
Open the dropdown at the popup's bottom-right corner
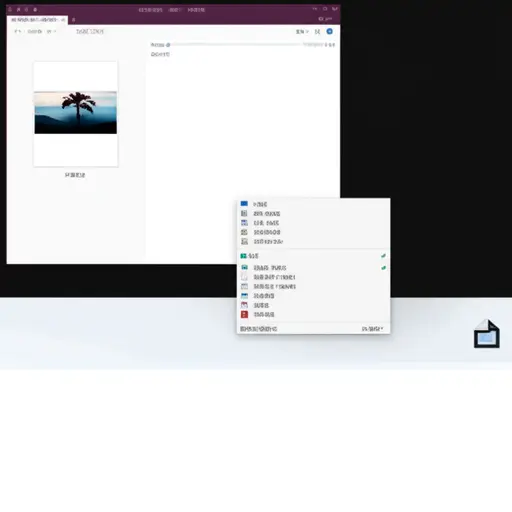[x=372, y=329]
